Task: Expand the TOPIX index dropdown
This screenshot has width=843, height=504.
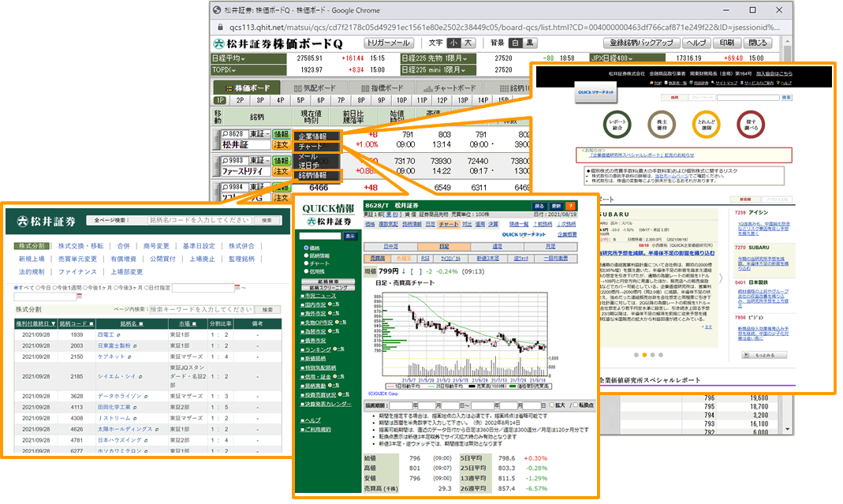Action: pyautogui.click(x=233, y=70)
